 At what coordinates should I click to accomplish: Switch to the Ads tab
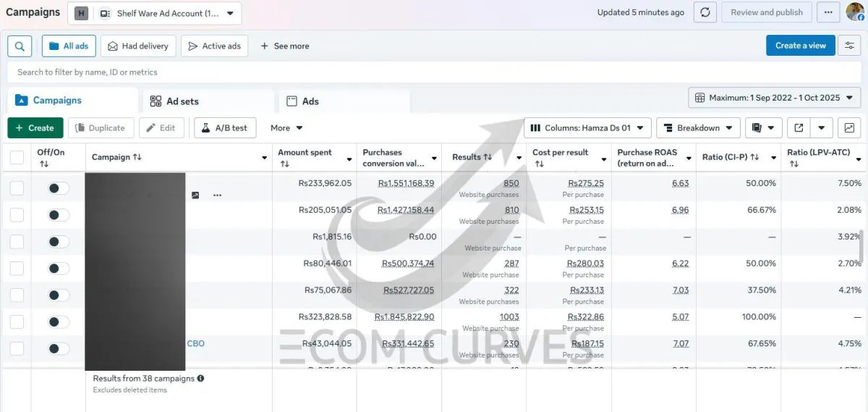point(344,101)
